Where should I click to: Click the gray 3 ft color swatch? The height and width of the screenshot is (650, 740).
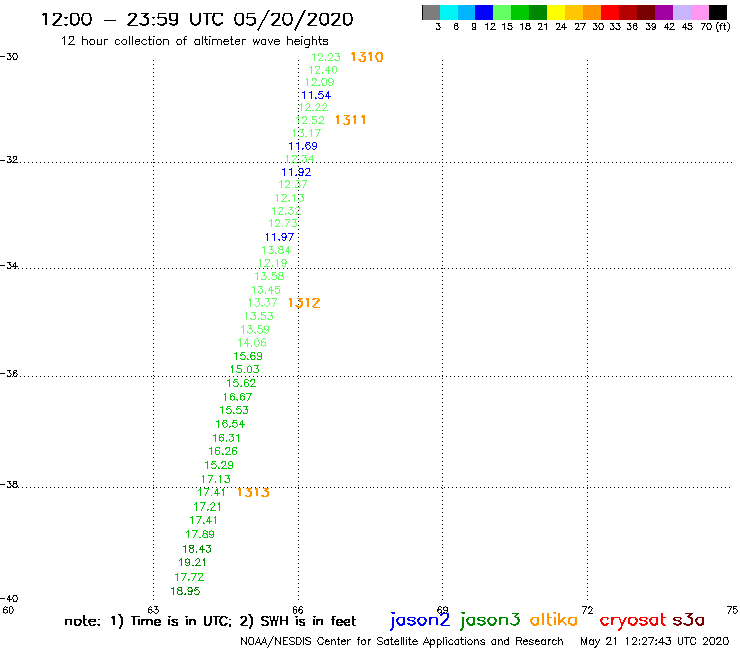(x=431, y=12)
